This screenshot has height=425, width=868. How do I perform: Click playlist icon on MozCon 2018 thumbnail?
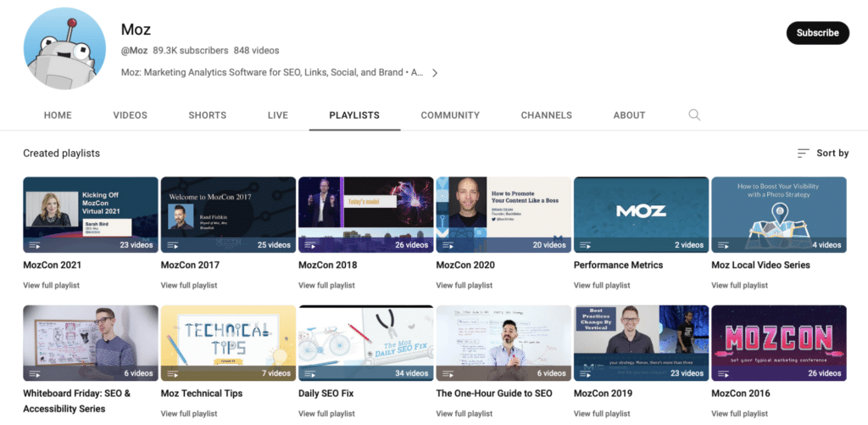[310, 245]
